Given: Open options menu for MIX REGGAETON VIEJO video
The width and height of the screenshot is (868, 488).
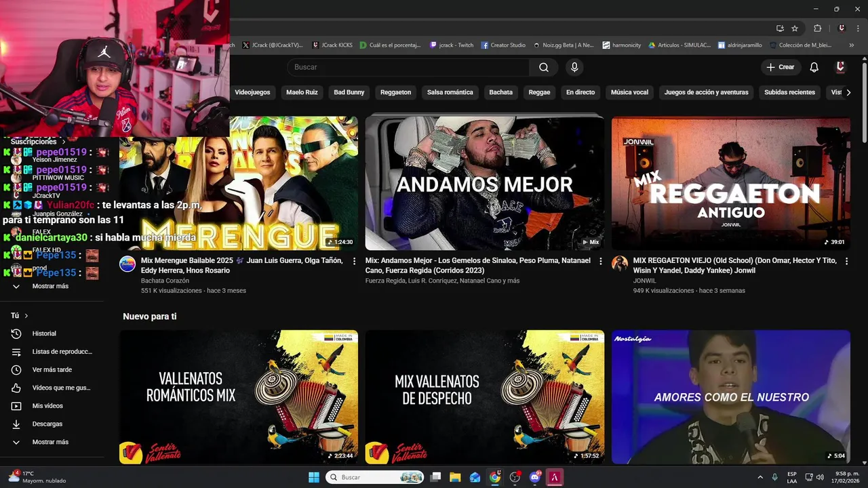Looking at the screenshot, I should [x=846, y=261].
